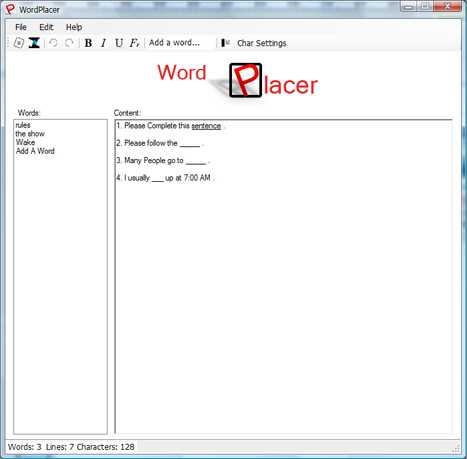
Task: Select 'Add A Word' list entry
Action: point(35,151)
